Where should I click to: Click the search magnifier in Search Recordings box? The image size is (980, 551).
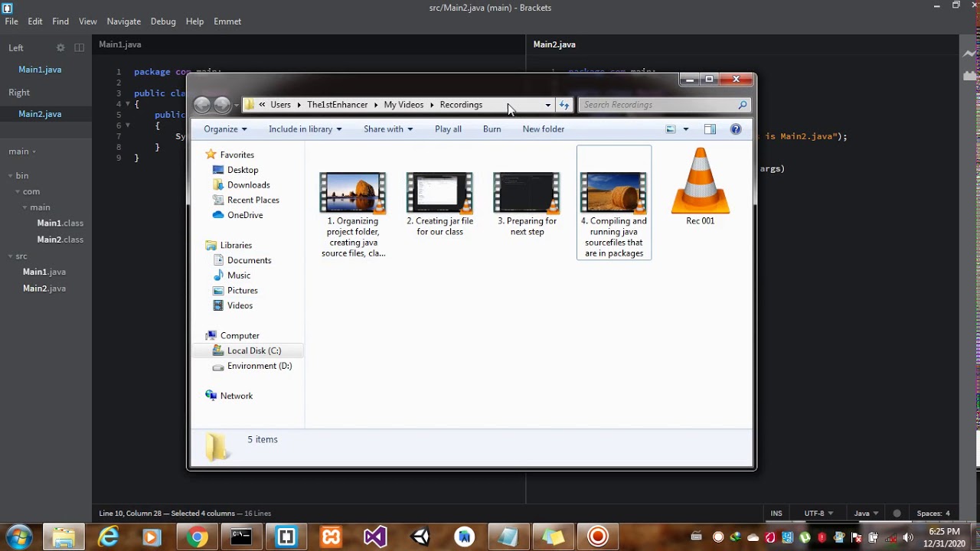[742, 105]
